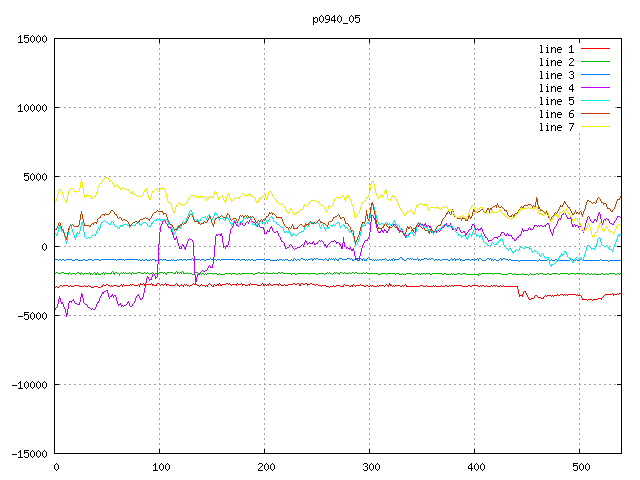Click the -15000 y-axis tick label
Screen dimensions: 640x480
(x=30, y=454)
